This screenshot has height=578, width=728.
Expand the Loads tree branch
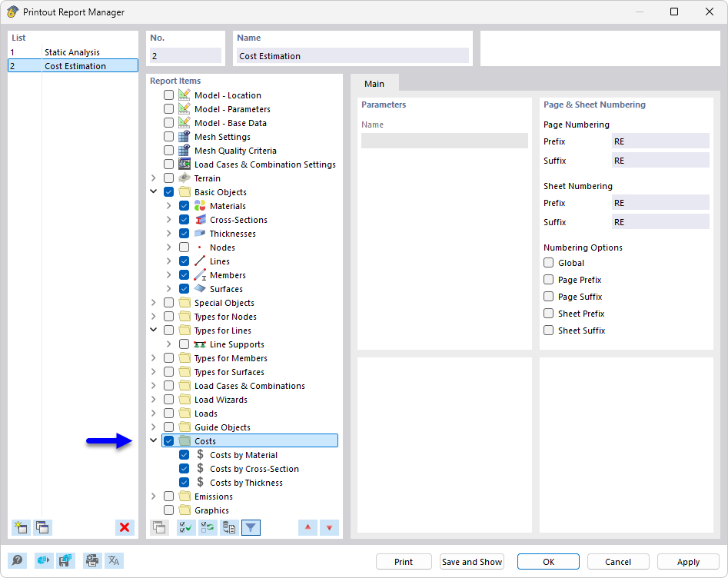[153, 413]
